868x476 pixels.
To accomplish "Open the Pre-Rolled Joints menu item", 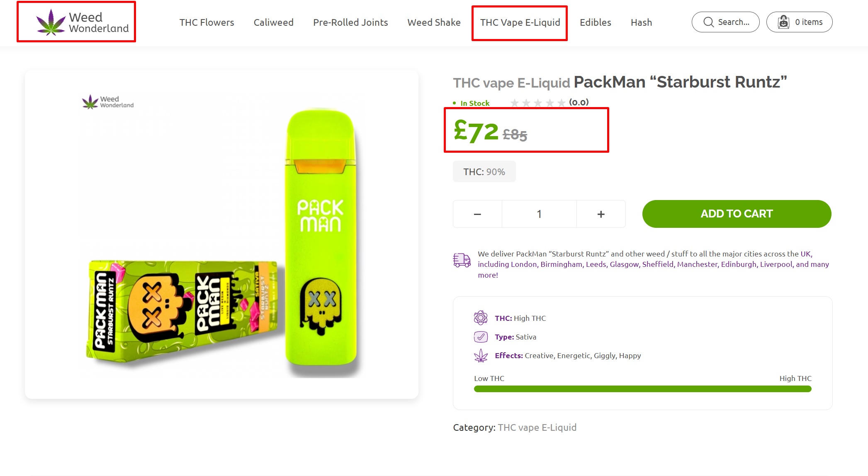I will point(350,22).
